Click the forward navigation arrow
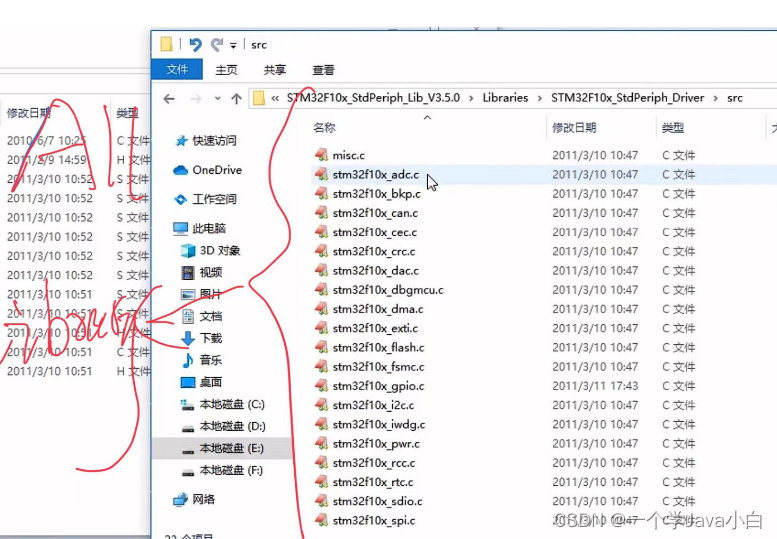 coord(196,99)
